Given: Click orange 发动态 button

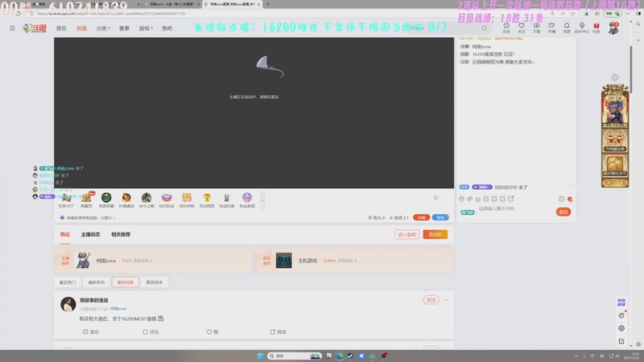Looking at the screenshot, I should coord(436,234).
